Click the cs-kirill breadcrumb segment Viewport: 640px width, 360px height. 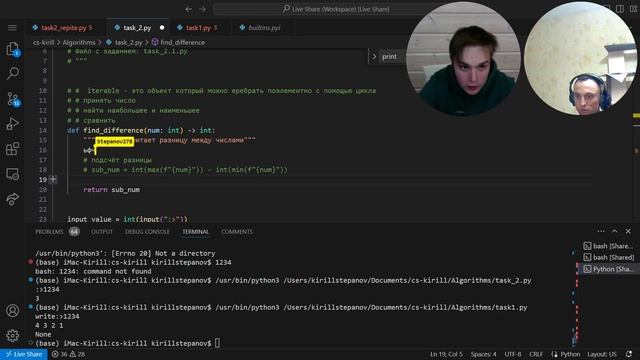44,42
